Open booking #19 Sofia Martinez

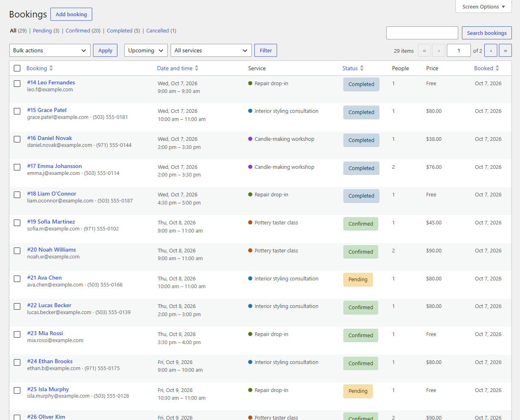pos(51,222)
